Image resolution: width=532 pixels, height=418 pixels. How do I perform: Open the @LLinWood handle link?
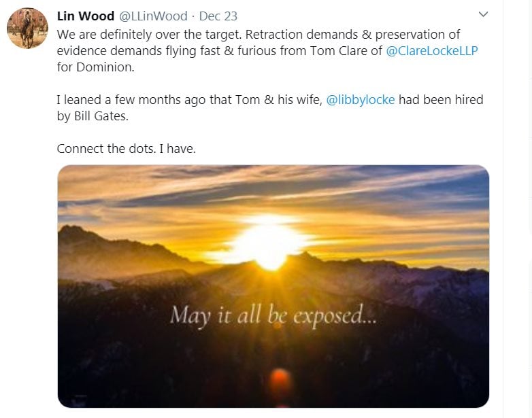[x=154, y=16]
